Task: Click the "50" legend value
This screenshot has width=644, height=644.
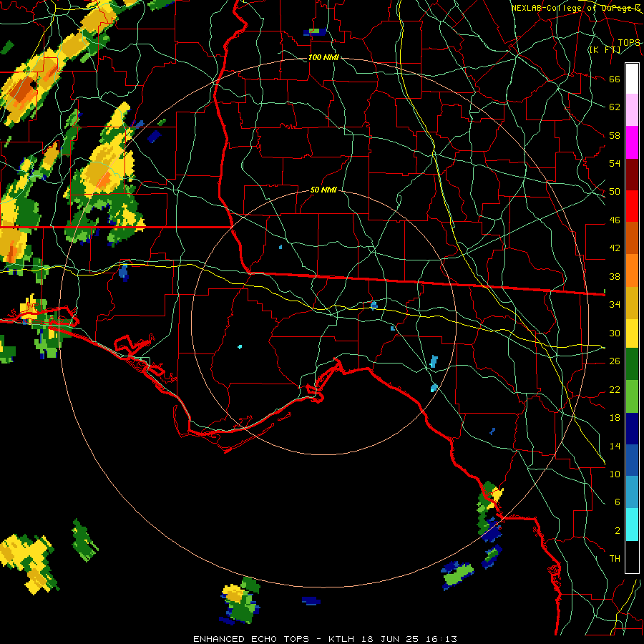Action: coord(615,191)
